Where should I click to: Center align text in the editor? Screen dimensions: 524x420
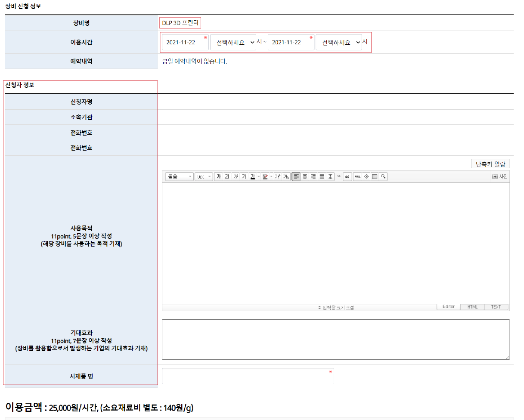pyautogui.click(x=304, y=176)
